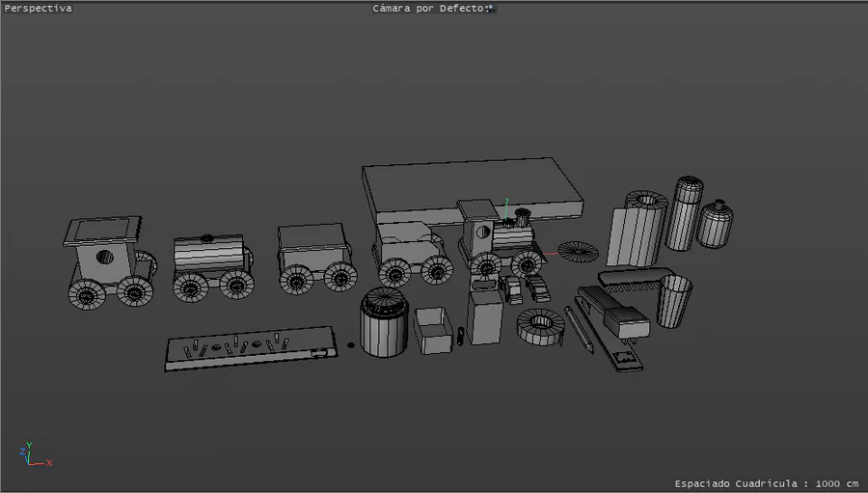Viewport: 868px width, 493px height.
Task: Click the 'Cámara por Defecto' camera label
Action: (429, 9)
